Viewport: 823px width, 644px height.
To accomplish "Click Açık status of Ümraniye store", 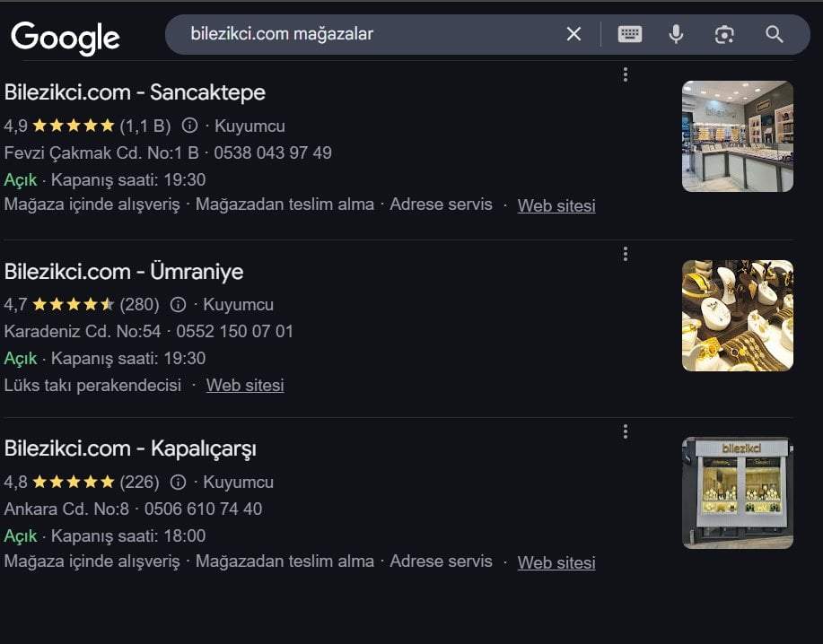I will [21, 358].
